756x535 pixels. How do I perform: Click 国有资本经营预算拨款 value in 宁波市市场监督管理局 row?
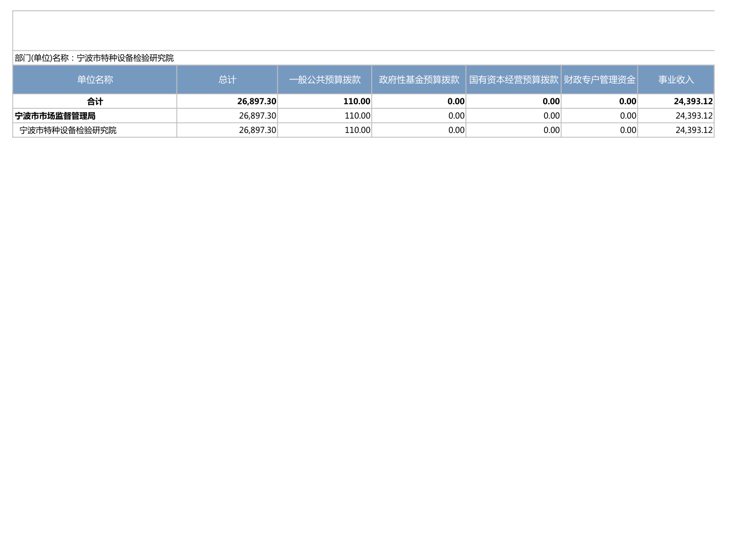tap(552, 116)
